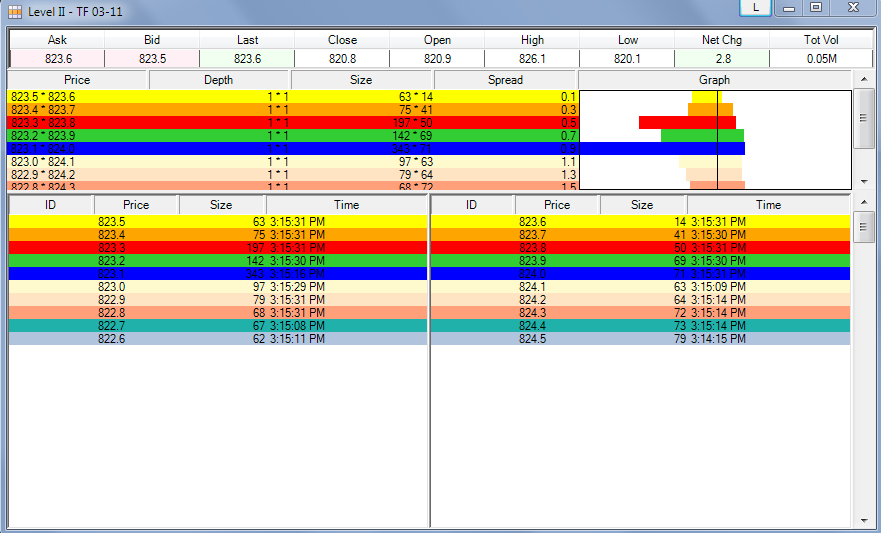Select the High value 826.1
The width and height of the screenshot is (881, 533).
(x=532, y=58)
